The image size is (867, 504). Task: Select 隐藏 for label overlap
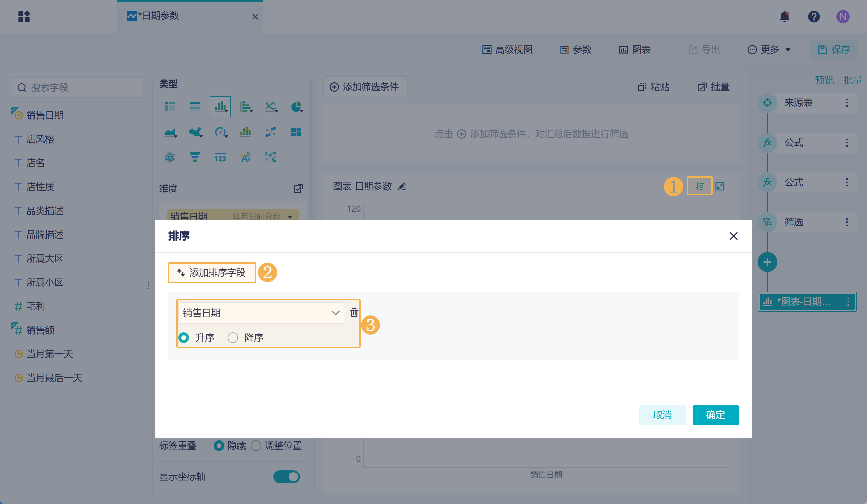click(219, 446)
